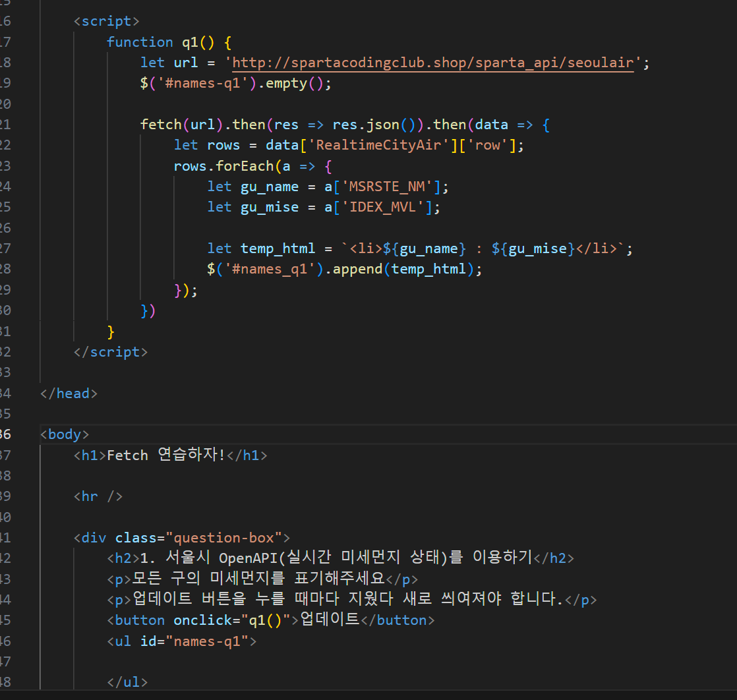Click the closing </head> tag

[69, 394]
